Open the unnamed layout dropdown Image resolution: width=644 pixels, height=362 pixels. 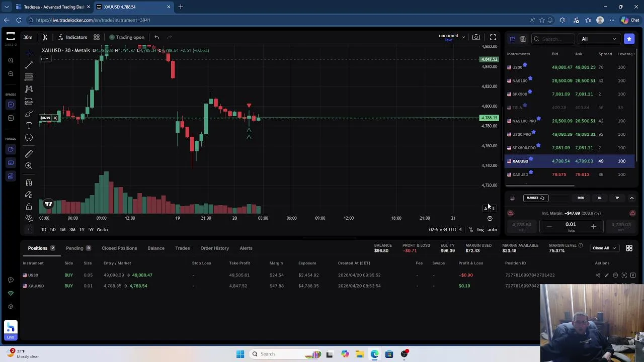coord(452,36)
